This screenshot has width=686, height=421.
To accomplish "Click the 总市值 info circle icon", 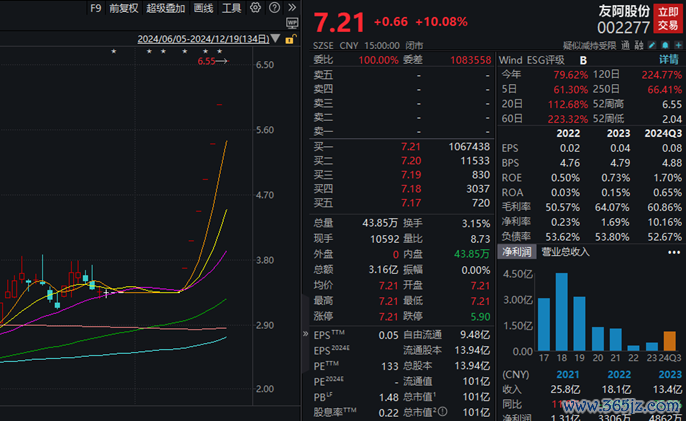I will point(443,411).
